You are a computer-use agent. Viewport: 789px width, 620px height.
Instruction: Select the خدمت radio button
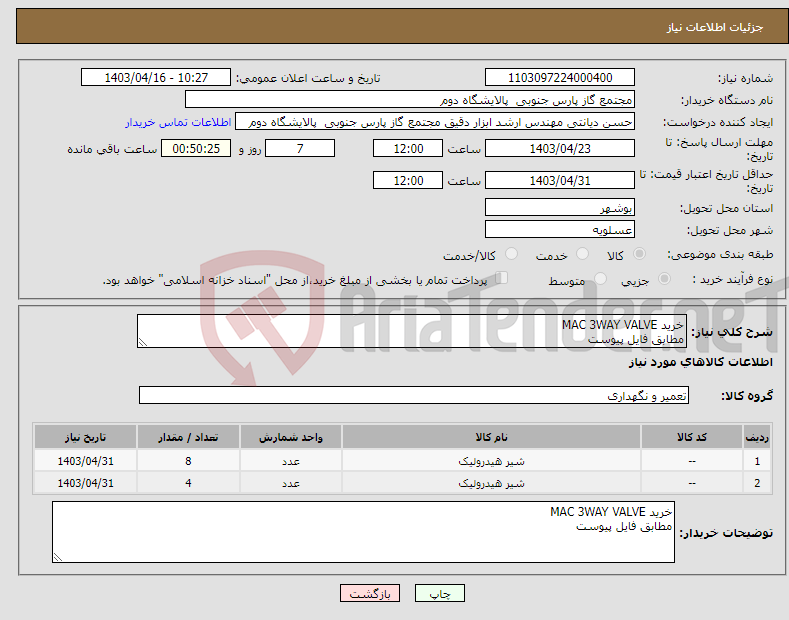(x=582, y=254)
